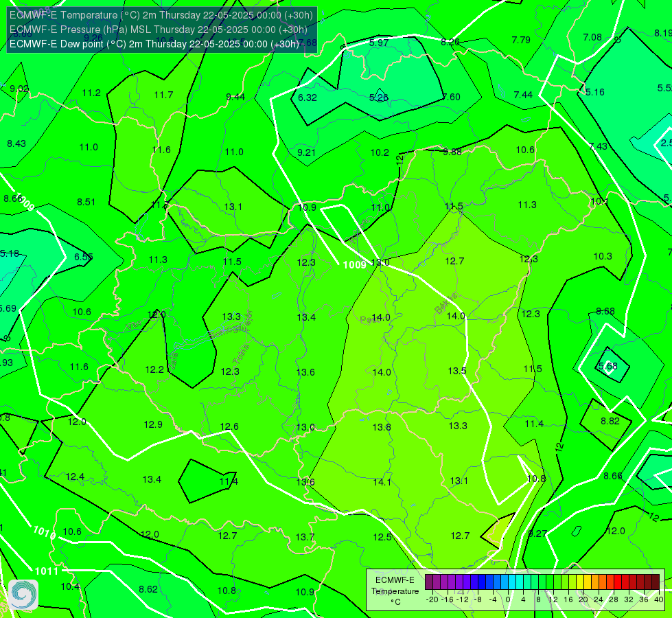Image resolution: width=672 pixels, height=618 pixels.
Task: Click the map value '8.68'
Action: pyautogui.click(x=605, y=311)
